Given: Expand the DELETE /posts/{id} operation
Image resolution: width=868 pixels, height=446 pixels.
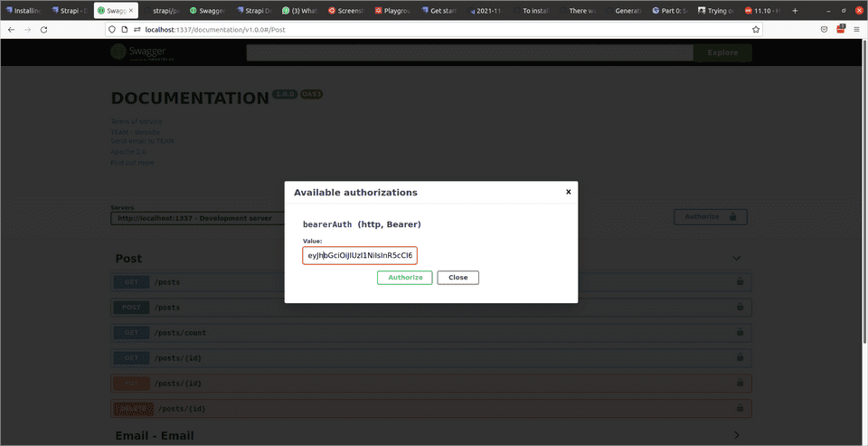Looking at the screenshot, I should (x=430, y=409).
